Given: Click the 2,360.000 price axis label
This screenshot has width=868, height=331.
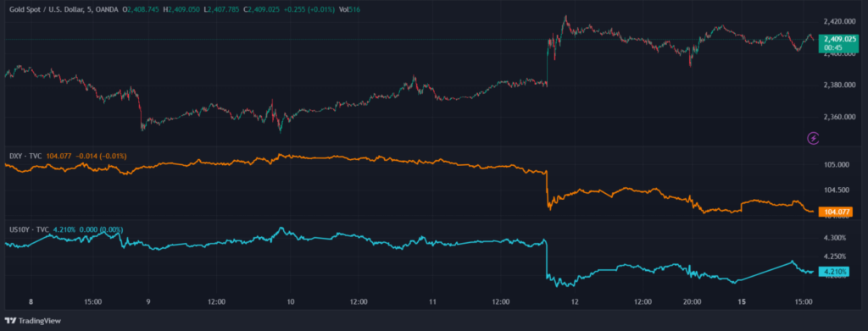Looking at the screenshot, I should pyautogui.click(x=840, y=117).
